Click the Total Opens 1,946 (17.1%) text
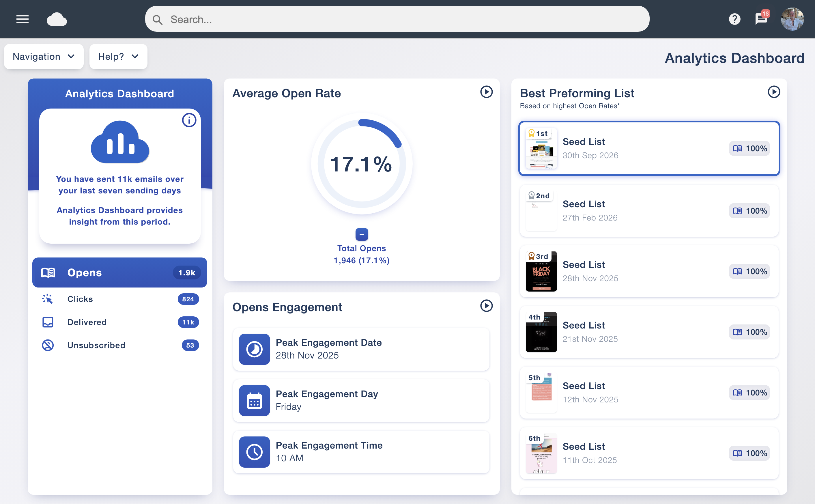Image resolution: width=815 pixels, height=504 pixels. pos(362,254)
